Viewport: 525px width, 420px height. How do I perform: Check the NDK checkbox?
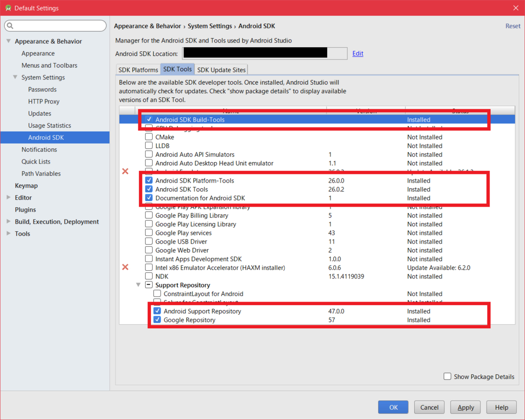(149, 276)
